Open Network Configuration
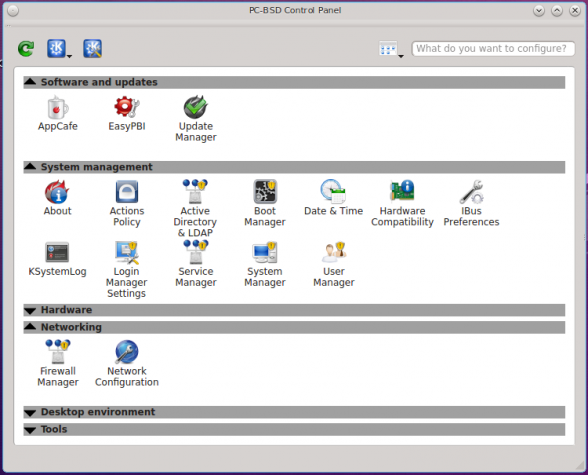 pos(127,364)
